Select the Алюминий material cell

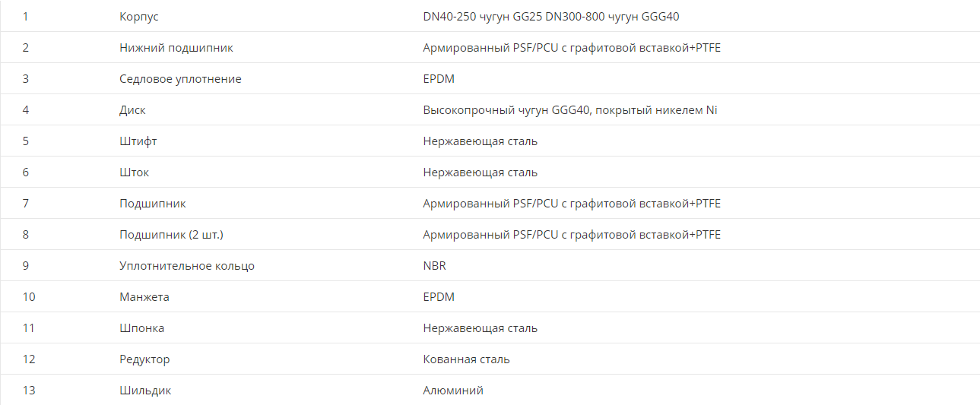pos(453,391)
